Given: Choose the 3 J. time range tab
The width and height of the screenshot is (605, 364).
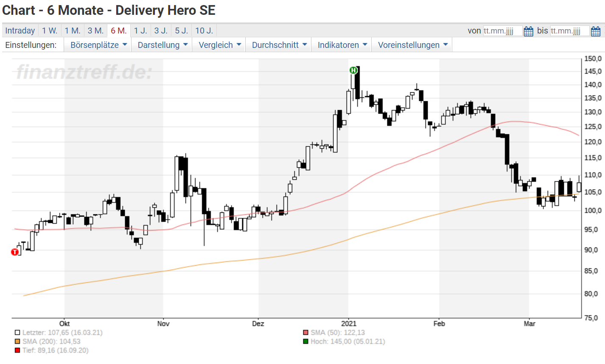Looking at the screenshot, I should [161, 31].
